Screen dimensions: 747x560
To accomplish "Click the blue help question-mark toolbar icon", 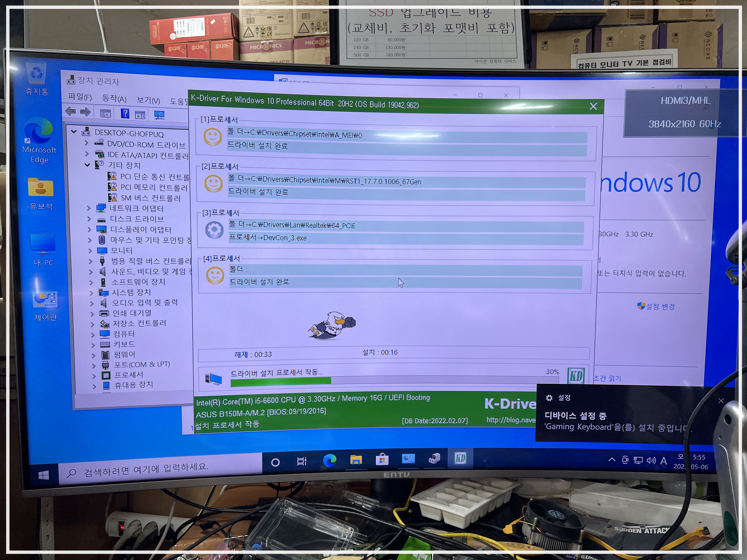I will (125, 113).
